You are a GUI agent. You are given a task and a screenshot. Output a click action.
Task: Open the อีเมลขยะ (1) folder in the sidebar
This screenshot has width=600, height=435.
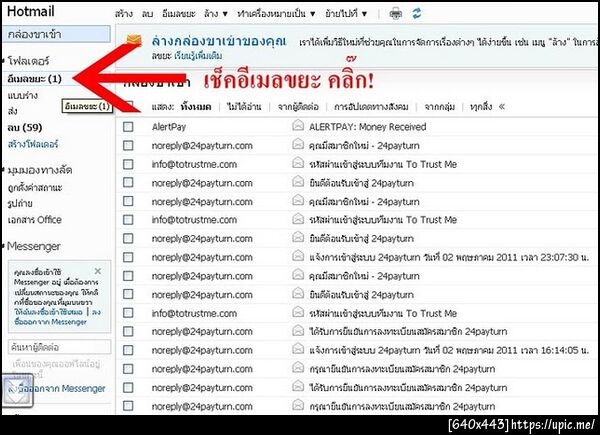click(x=34, y=79)
